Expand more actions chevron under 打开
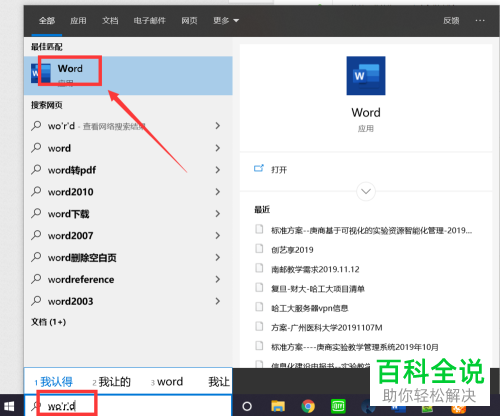This screenshot has width=500, height=416. (x=366, y=191)
